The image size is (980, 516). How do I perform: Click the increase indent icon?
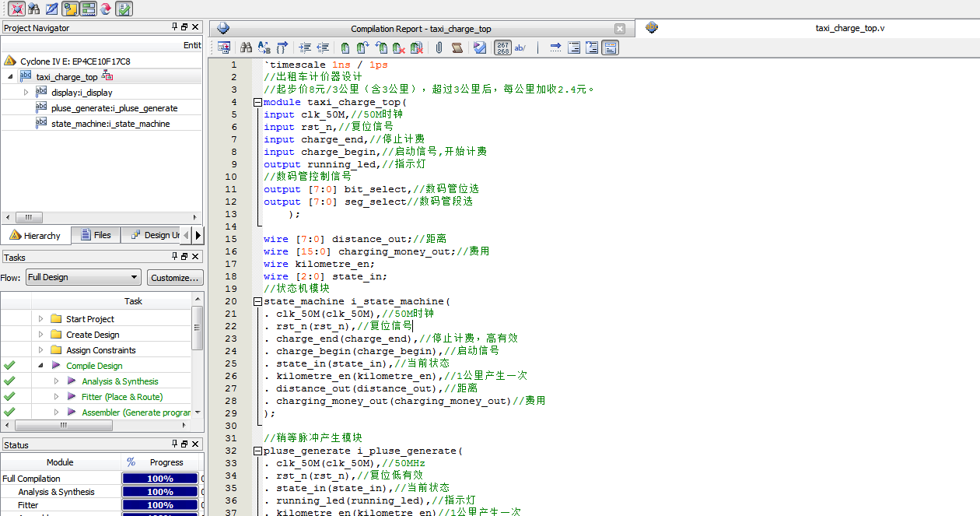[304, 47]
